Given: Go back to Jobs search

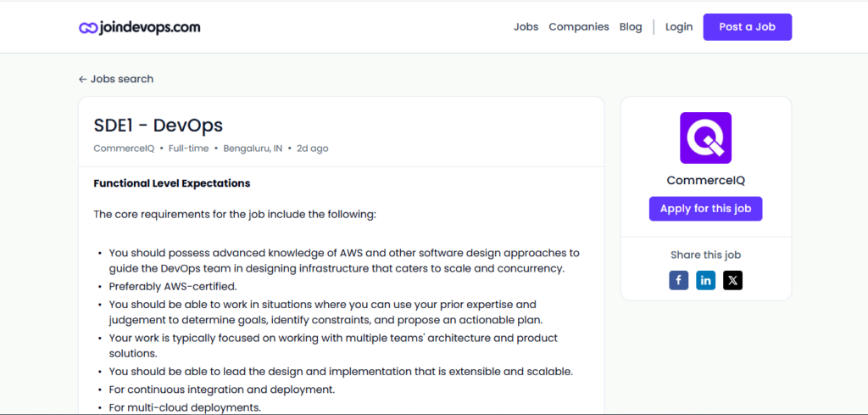Looking at the screenshot, I should click(116, 79).
